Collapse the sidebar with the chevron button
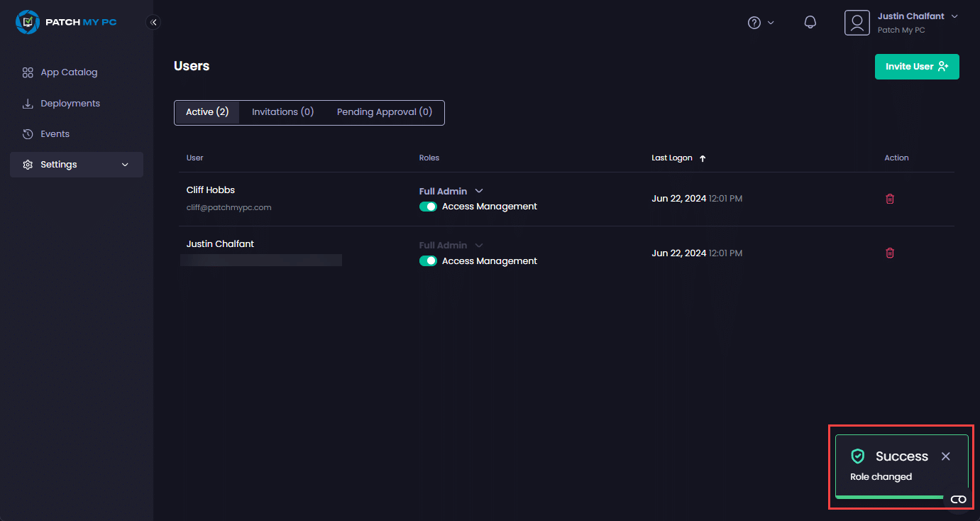This screenshot has width=980, height=521. 153,22
